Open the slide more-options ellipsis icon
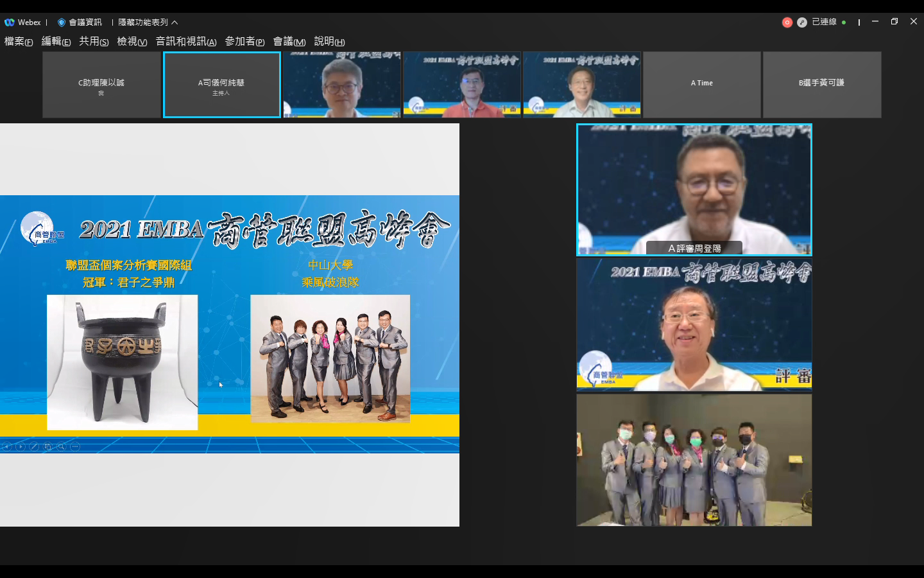 tap(75, 446)
